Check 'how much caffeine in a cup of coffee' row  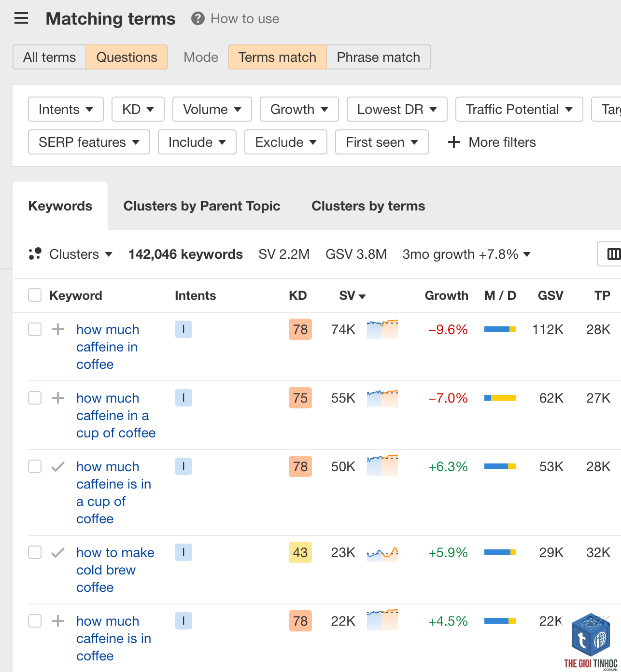(35, 398)
